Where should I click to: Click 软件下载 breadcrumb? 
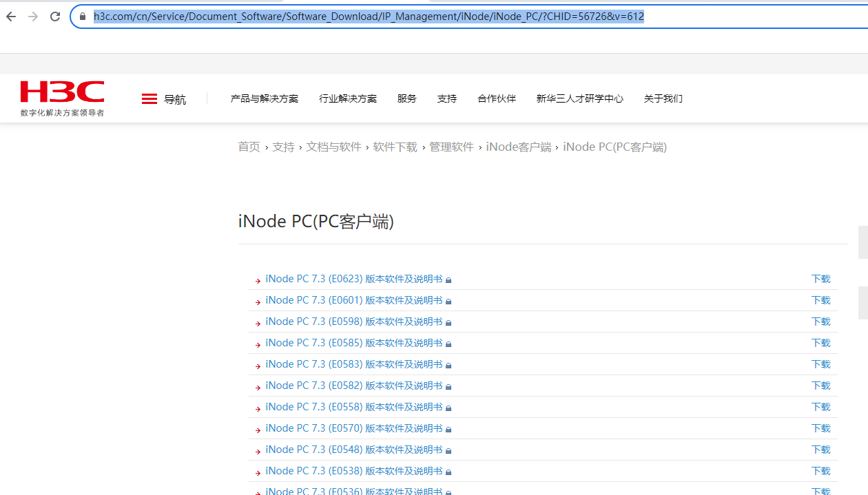click(x=395, y=147)
